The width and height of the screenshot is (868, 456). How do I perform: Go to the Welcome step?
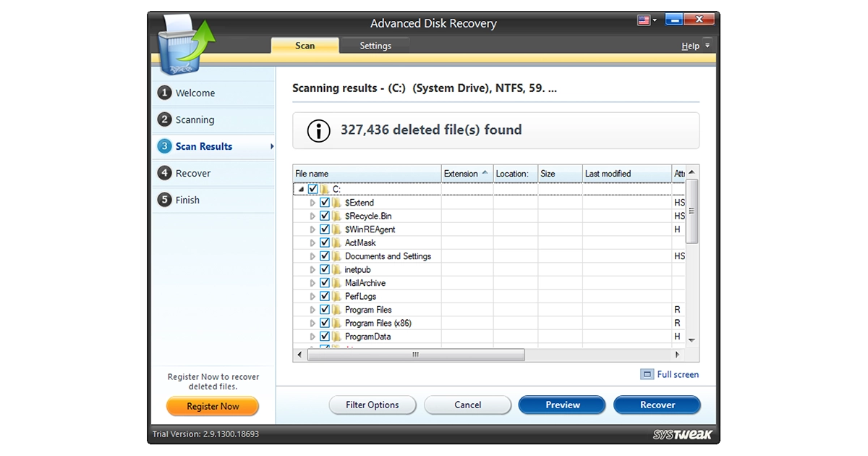point(213,93)
